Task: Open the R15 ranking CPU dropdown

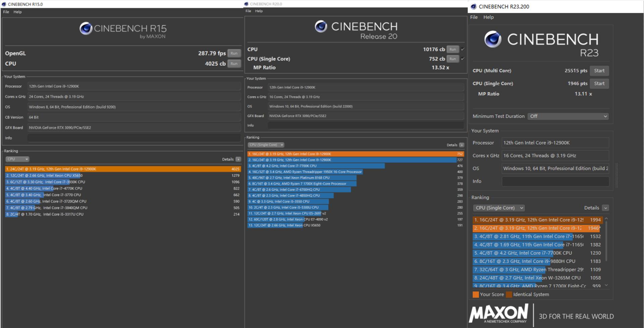Action: coord(17,159)
